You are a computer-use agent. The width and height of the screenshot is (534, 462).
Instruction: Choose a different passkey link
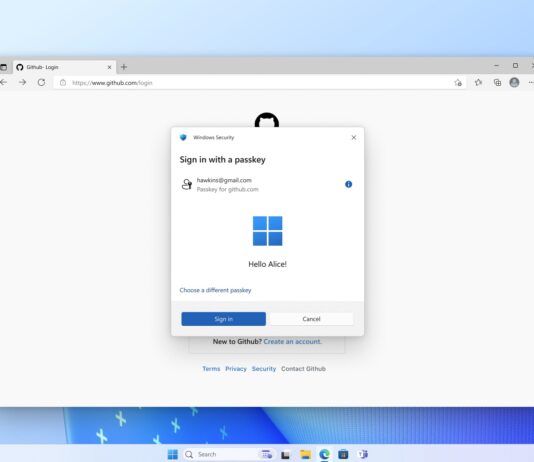click(215, 290)
